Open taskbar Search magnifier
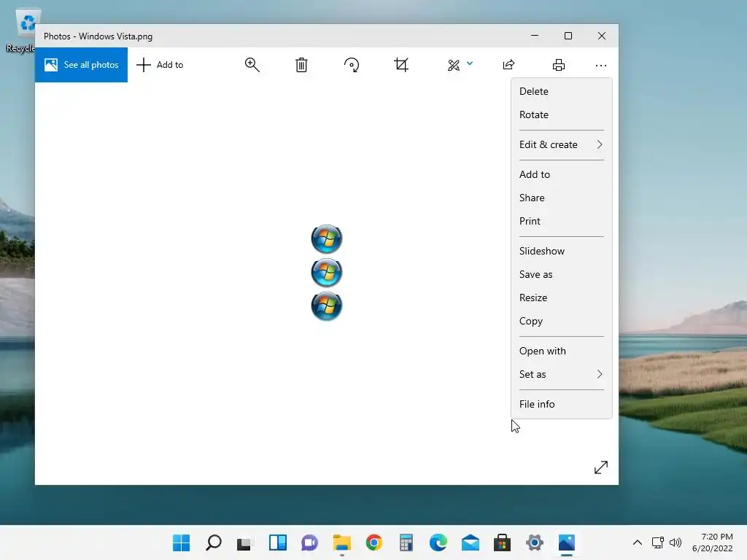This screenshot has height=560, width=747. coord(214,542)
